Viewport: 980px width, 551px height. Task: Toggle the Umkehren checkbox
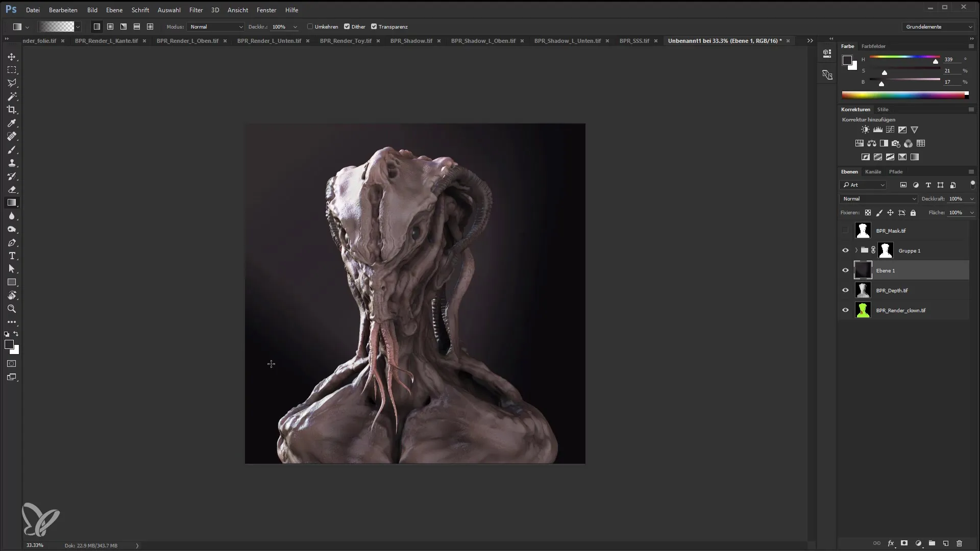click(310, 26)
